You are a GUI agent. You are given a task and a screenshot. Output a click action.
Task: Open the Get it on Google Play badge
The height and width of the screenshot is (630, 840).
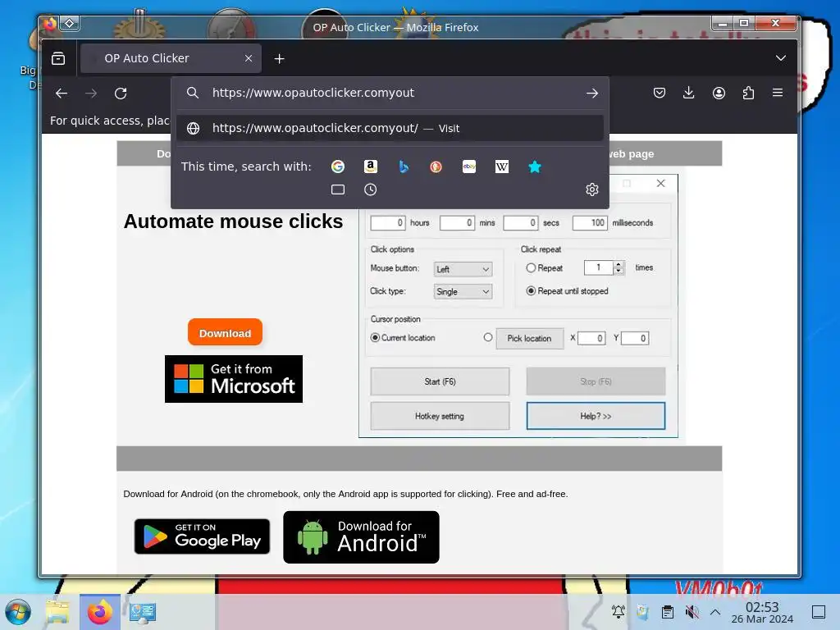click(202, 536)
